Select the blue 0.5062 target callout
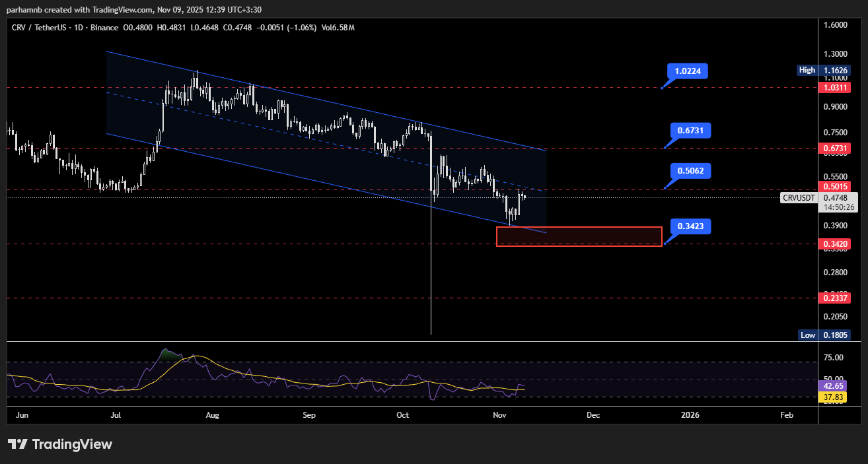 click(x=690, y=171)
